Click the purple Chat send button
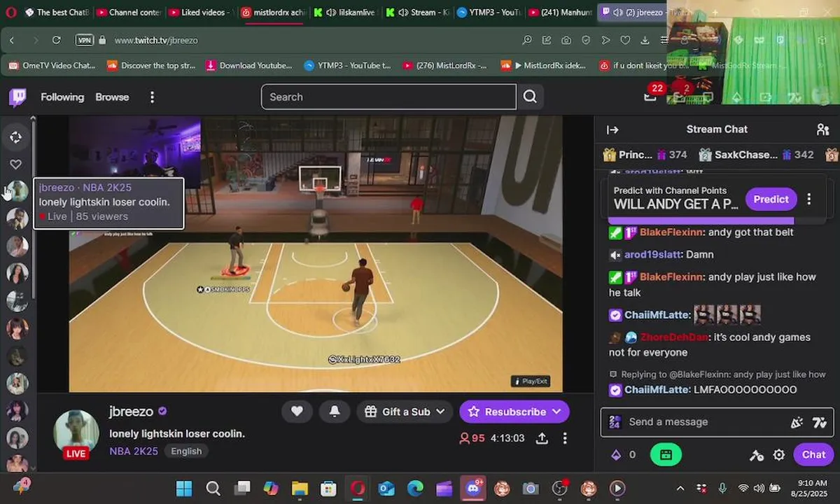 (813, 455)
